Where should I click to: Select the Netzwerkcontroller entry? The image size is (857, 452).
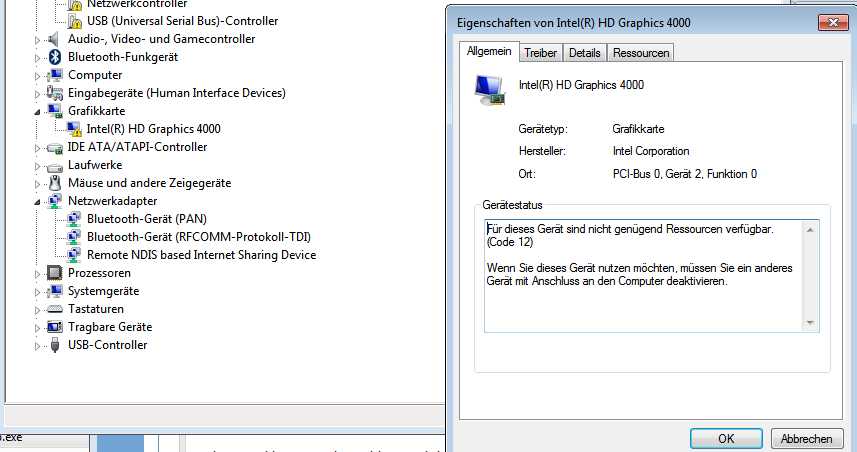pos(137,4)
